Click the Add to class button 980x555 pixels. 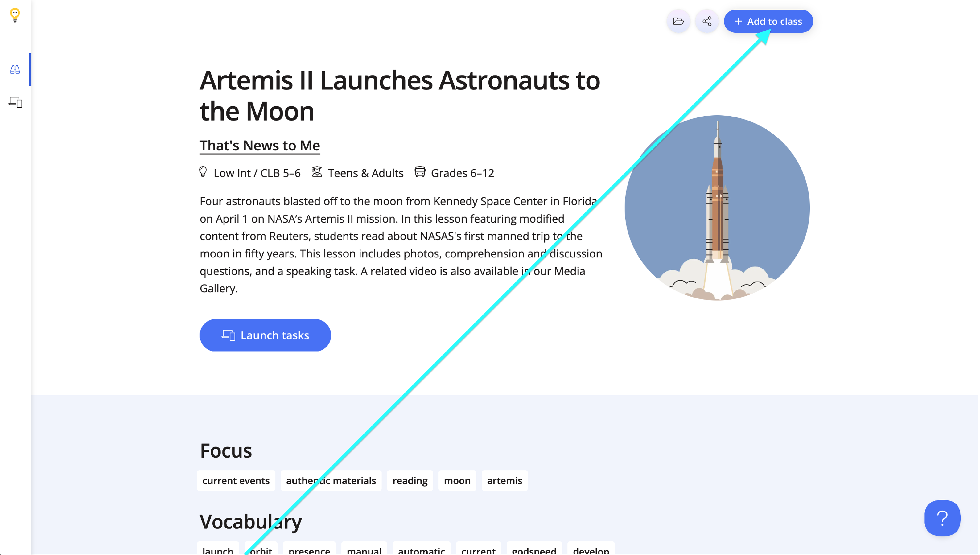tap(768, 21)
